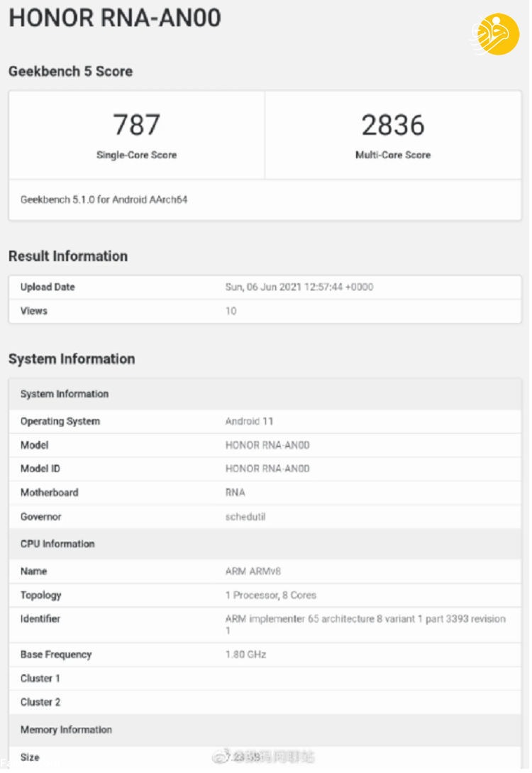
Task: Click the Operating System label
Action: 60,421
